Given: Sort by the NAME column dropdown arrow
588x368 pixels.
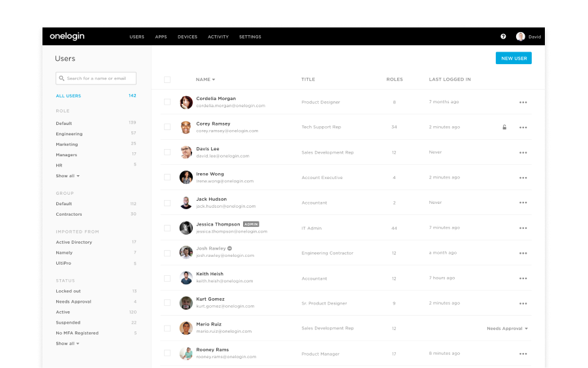Looking at the screenshot, I should click(214, 80).
